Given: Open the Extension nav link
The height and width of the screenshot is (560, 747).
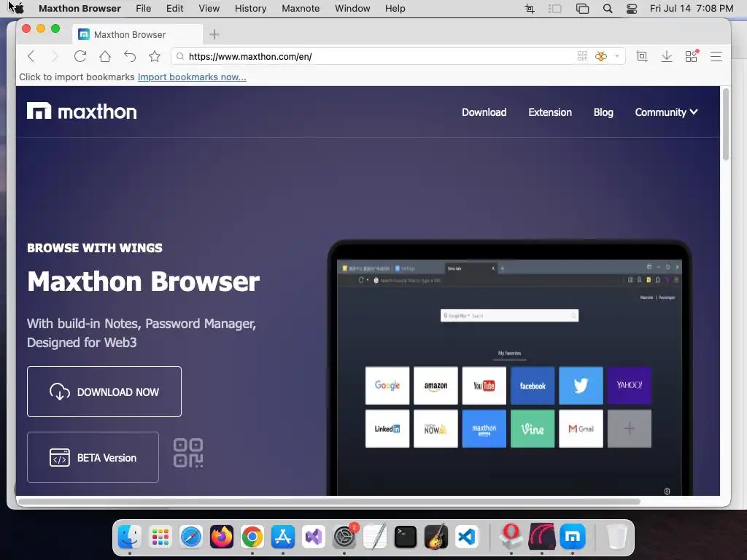Looking at the screenshot, I should tap(550, 112).
